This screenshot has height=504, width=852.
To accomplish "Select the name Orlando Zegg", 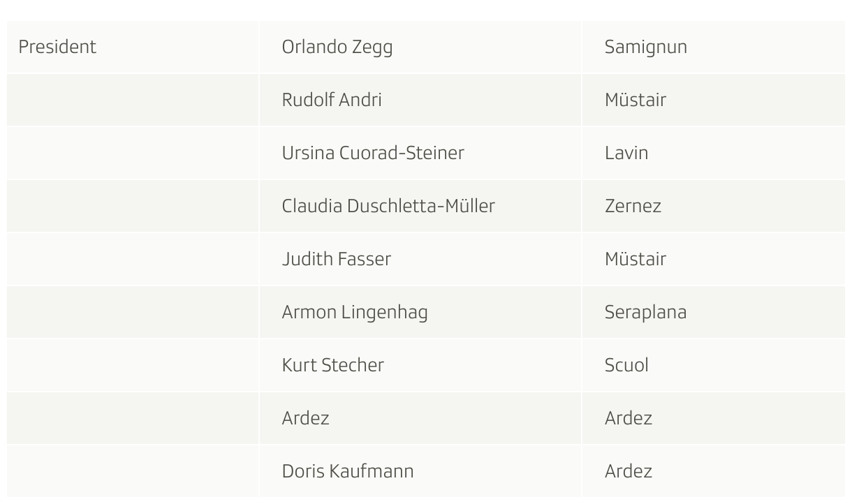I will click(337, 47).
